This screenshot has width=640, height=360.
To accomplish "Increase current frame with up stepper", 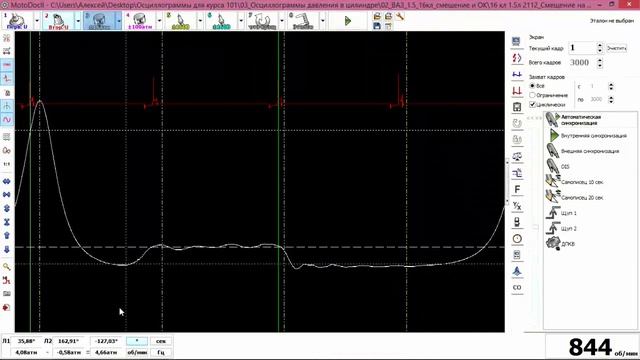I will click(600, 45).
